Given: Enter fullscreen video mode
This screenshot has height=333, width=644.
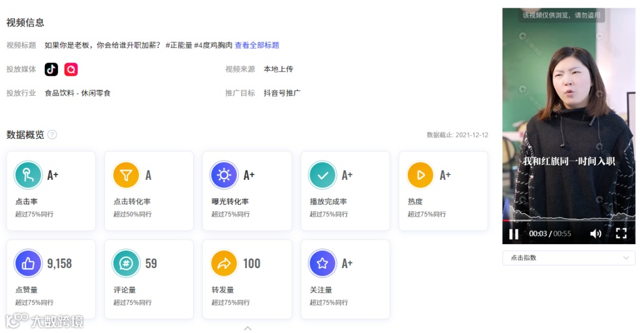Looking at the screenshot, I should coord(621,234).
